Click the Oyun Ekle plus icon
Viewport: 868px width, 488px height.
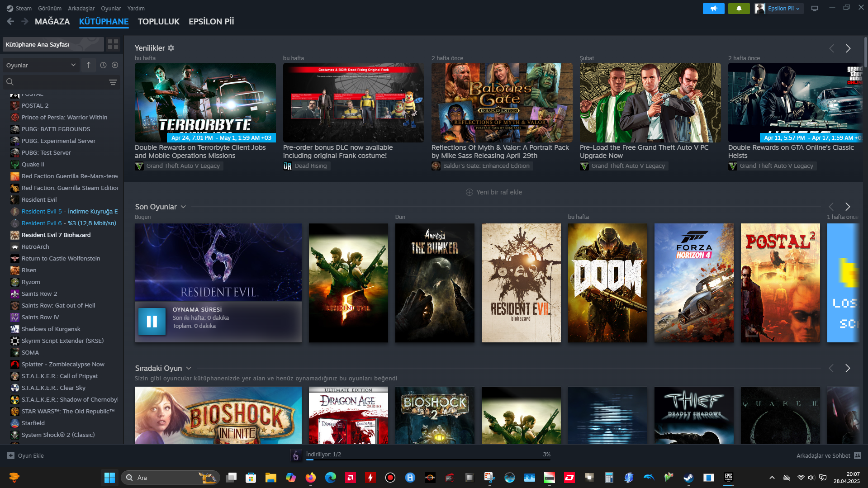(x=11, y=455)
